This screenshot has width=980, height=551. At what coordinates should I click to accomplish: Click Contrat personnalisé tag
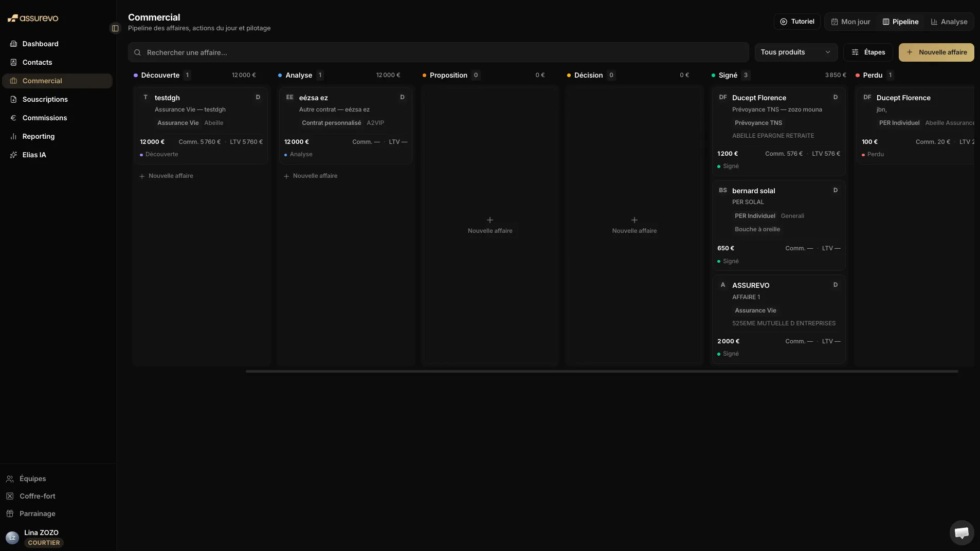332,123
